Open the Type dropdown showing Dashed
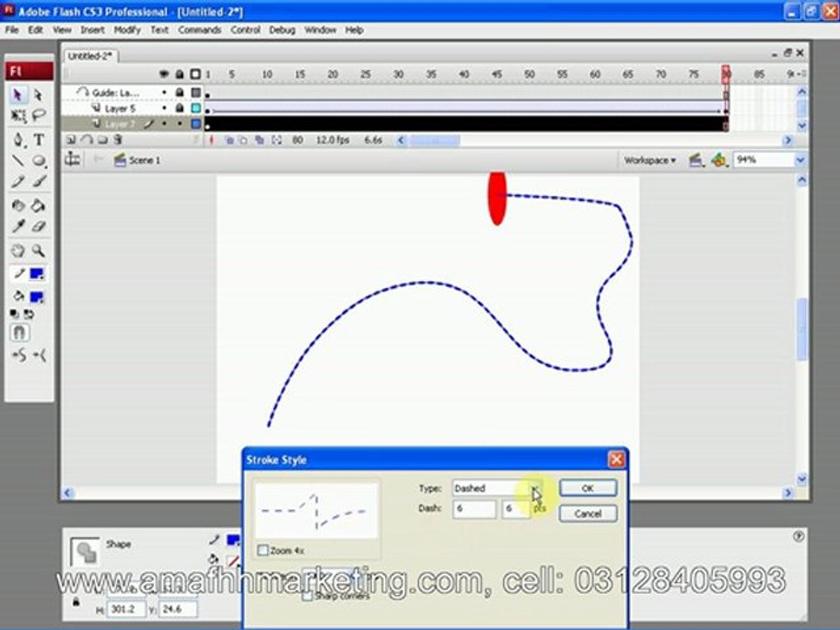This screenshot has height=630, width=840. coord(497,488)
